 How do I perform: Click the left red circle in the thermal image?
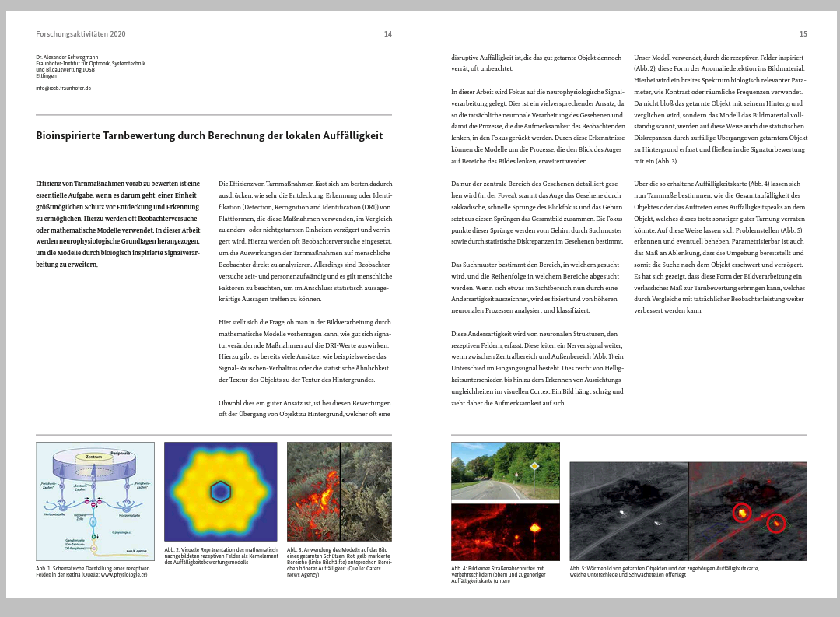coord(742,512)
